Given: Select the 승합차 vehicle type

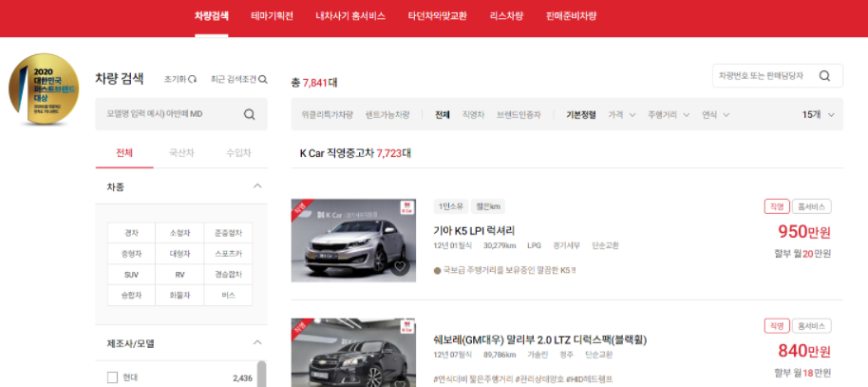Looking at the screenshot, I should pyautogui.click(x=131, y=295).
